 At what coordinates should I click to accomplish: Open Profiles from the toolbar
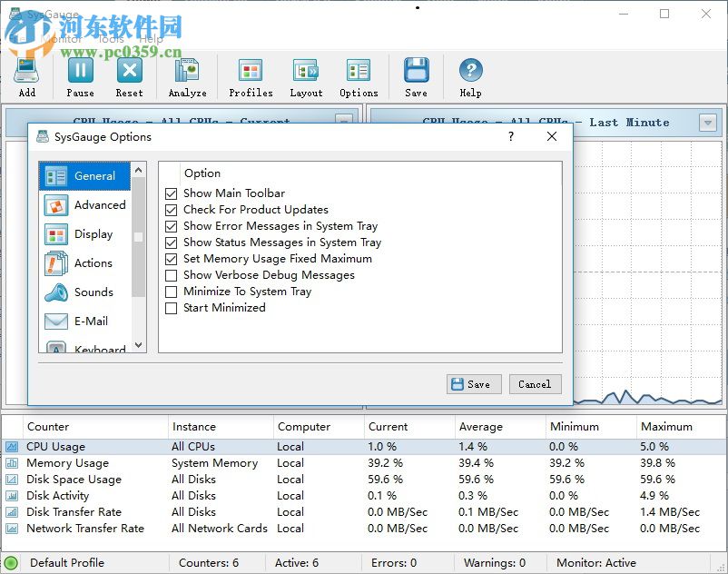(x=251, y=76)
